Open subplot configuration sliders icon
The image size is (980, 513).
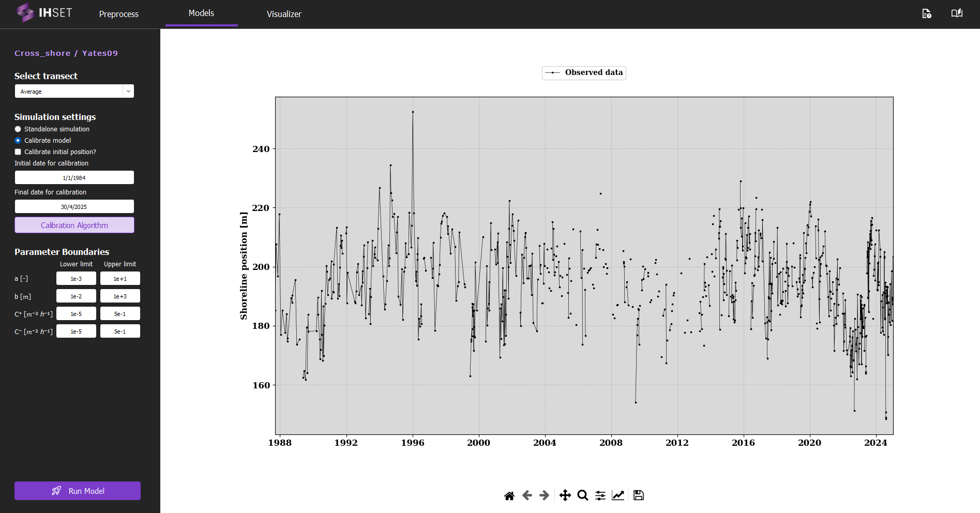point(600,495)
